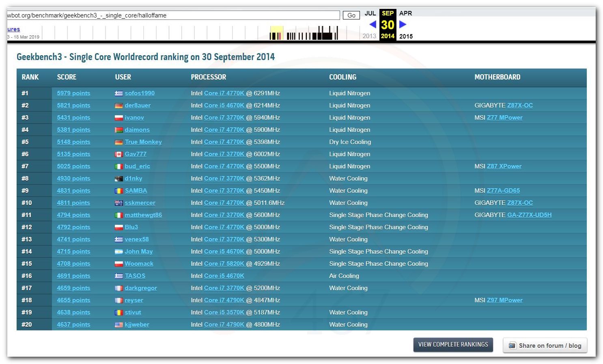The height and width of the screenshot is (364, 603).
Task: Click the Polish flag beside Woomack
Action: [118, 264]
